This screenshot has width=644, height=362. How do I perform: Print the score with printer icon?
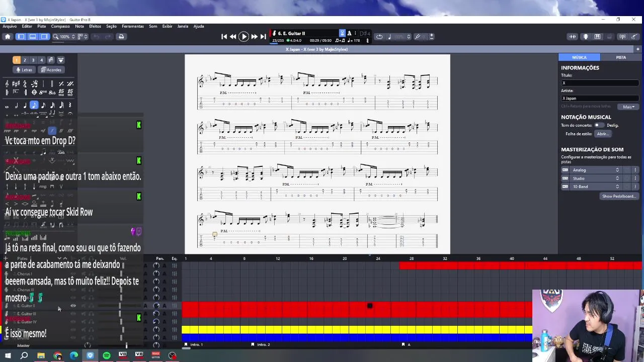(x=121, y=37)
